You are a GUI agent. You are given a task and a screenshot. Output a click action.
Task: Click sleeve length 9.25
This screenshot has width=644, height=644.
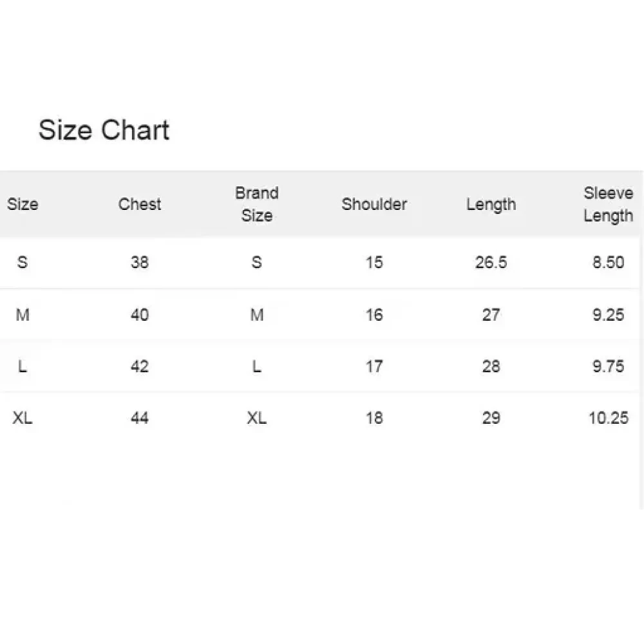pyautogui.click(x=608, y=314)
